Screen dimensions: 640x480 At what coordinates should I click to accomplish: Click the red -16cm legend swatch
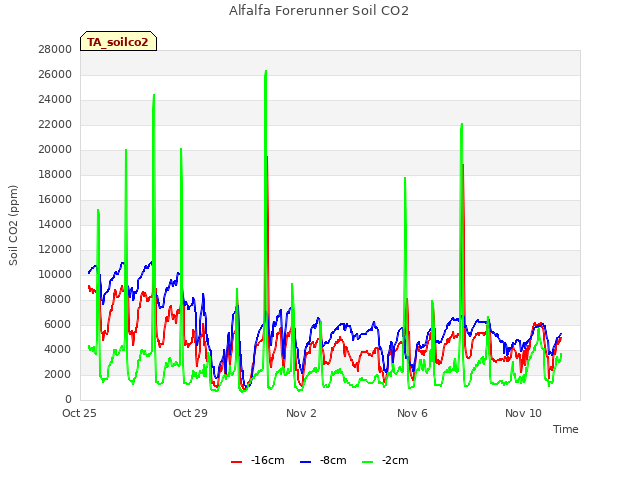point(236,462)
